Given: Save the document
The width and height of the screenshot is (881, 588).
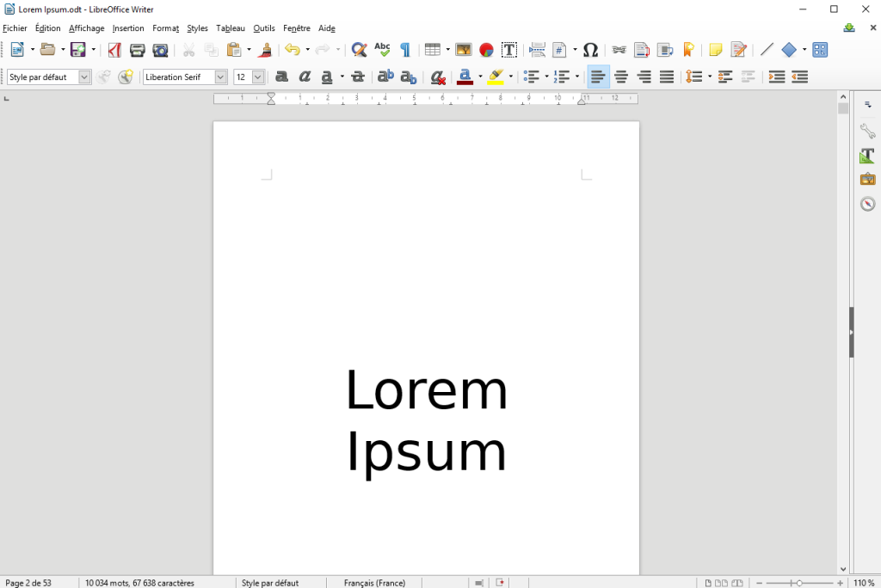Looking at the screenshot, I should pyautogui.click(x=78, y=50).
